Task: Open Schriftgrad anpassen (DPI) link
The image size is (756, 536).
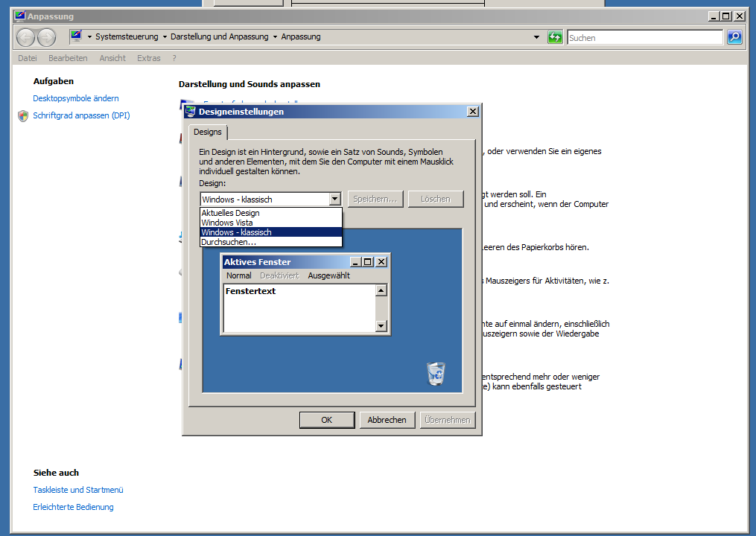Action: tap(81, 115)
